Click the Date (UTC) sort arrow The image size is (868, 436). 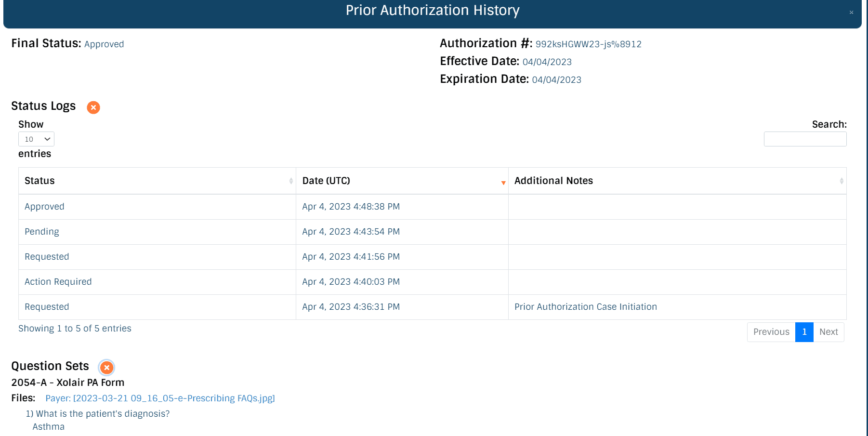click(503, 182)
